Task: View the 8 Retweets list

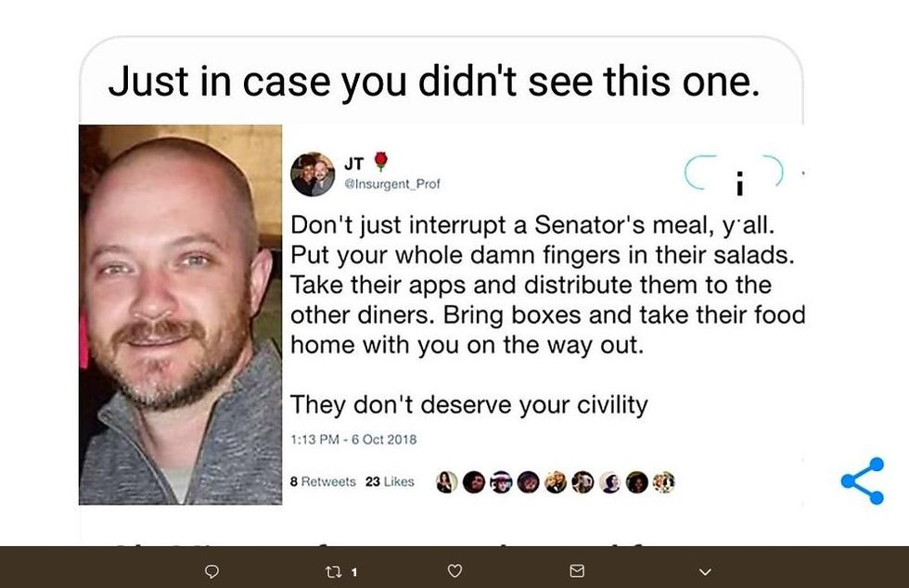Action: (323, 482)
